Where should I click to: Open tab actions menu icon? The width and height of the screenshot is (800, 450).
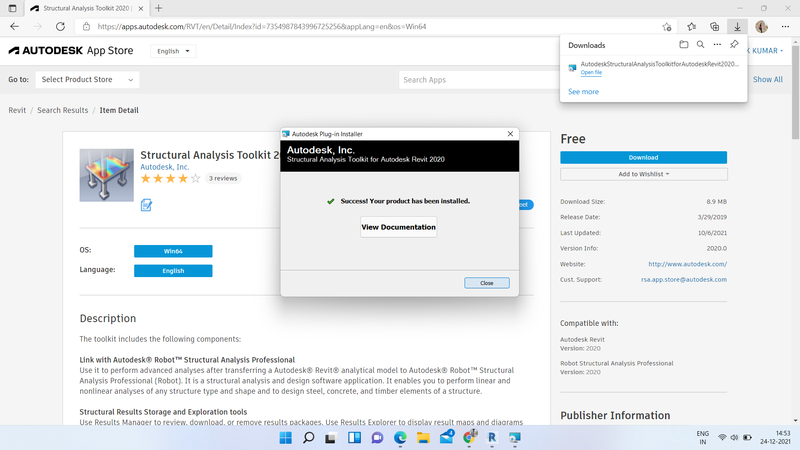pyautogui.click(x=12, y=8)
